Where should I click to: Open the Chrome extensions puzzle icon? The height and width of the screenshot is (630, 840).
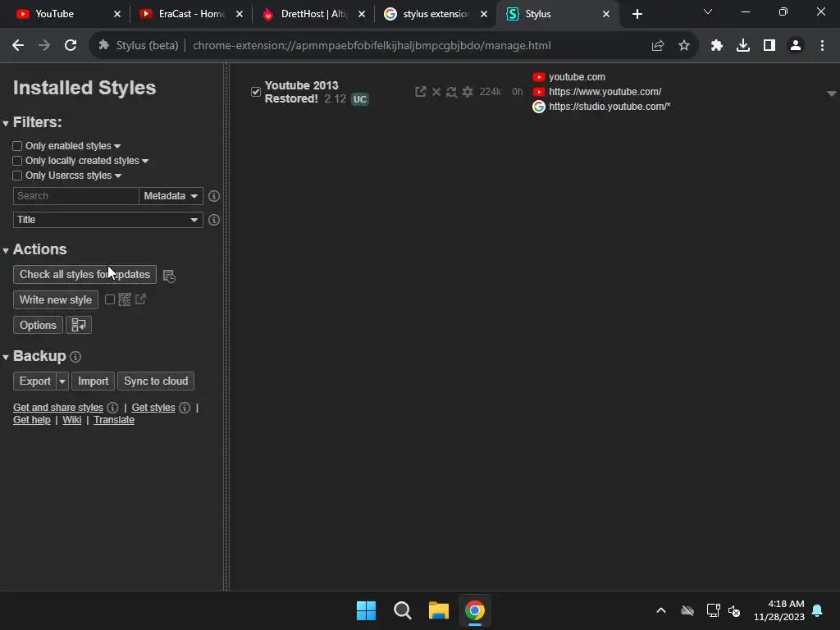[716, 46]
